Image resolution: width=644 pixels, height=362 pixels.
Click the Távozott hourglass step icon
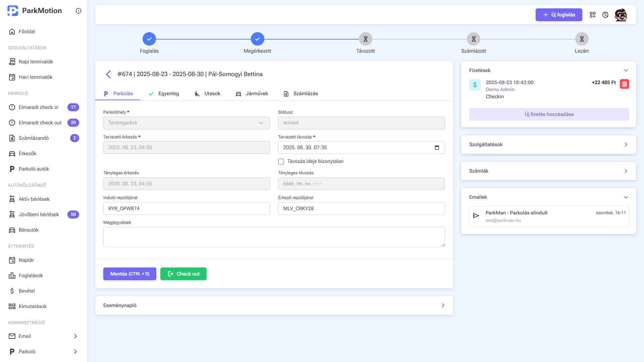(366, 39)
